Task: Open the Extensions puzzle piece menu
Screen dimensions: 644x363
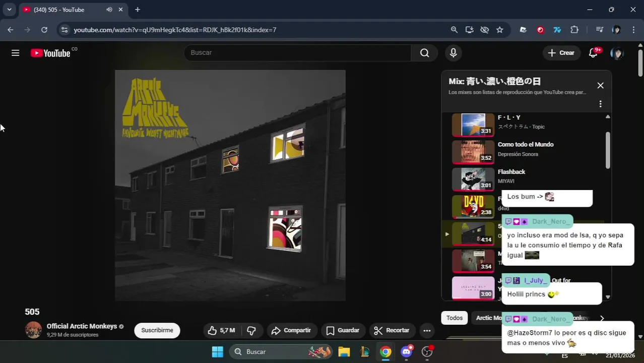Action: [574, 30]
